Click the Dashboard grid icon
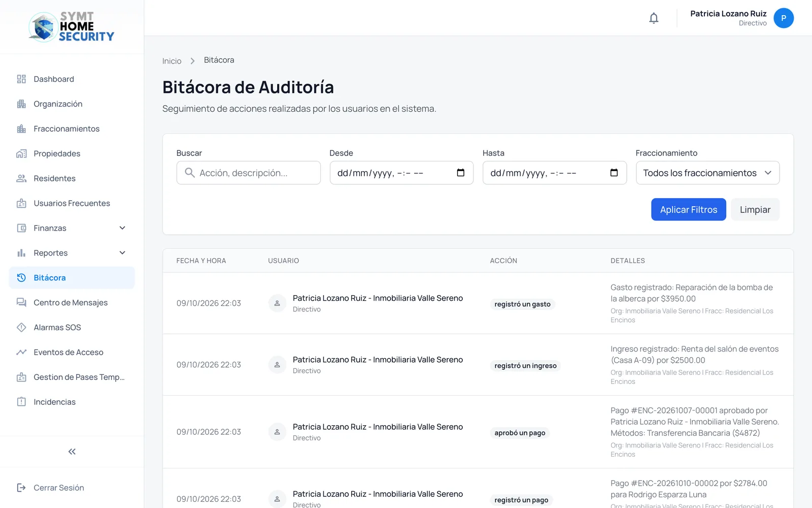Viewport: 812px width, 508px height. click(21, 79)
